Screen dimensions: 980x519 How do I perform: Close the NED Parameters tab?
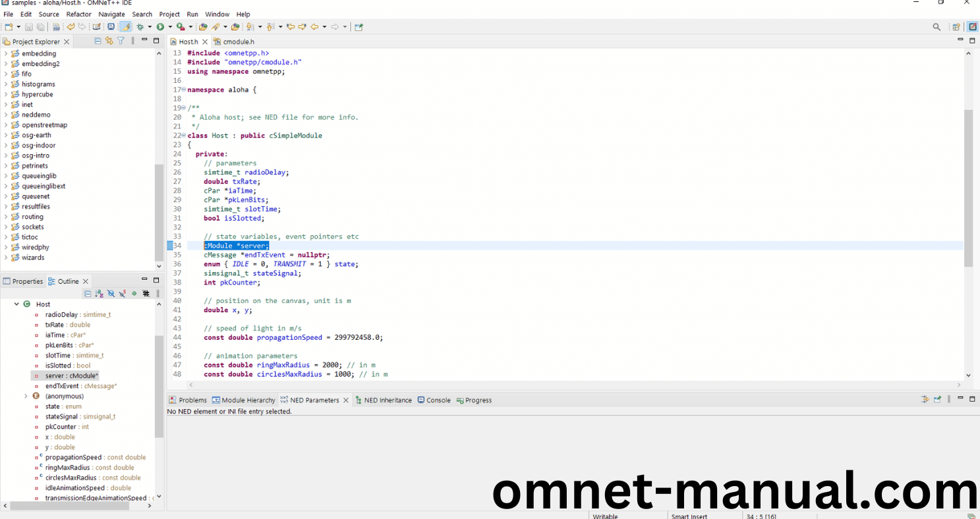346,400
